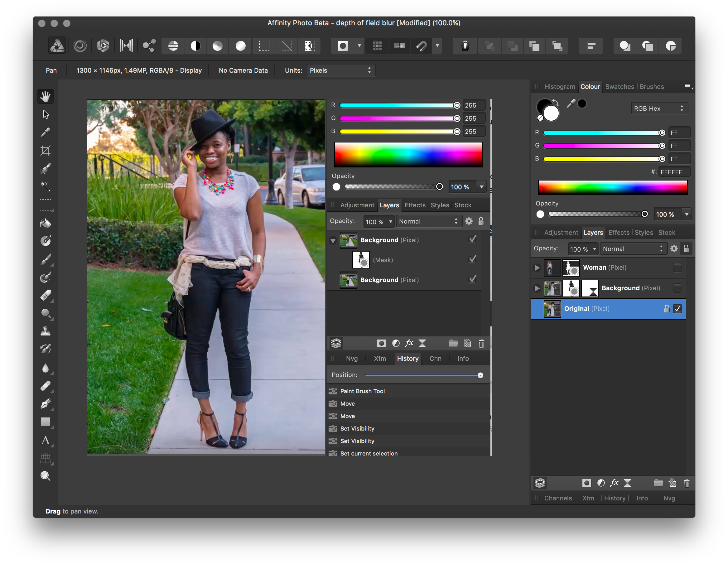Switch to the Develop persona

[103, 46]
